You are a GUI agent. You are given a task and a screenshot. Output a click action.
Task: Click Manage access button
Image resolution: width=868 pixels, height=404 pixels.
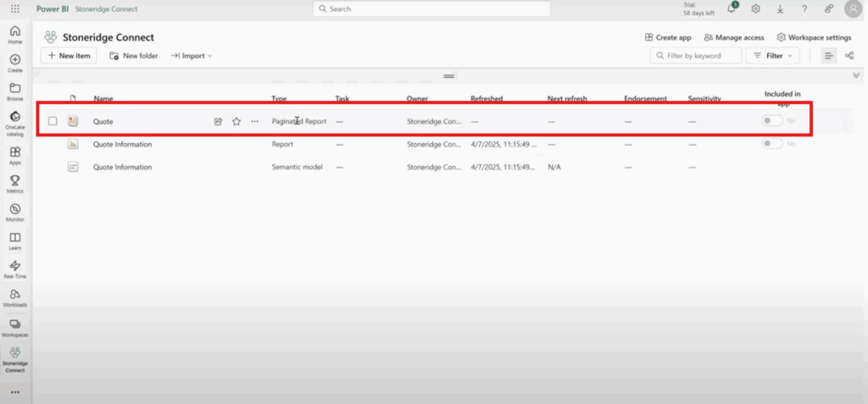pyautogui.click(x=734, y=37)
